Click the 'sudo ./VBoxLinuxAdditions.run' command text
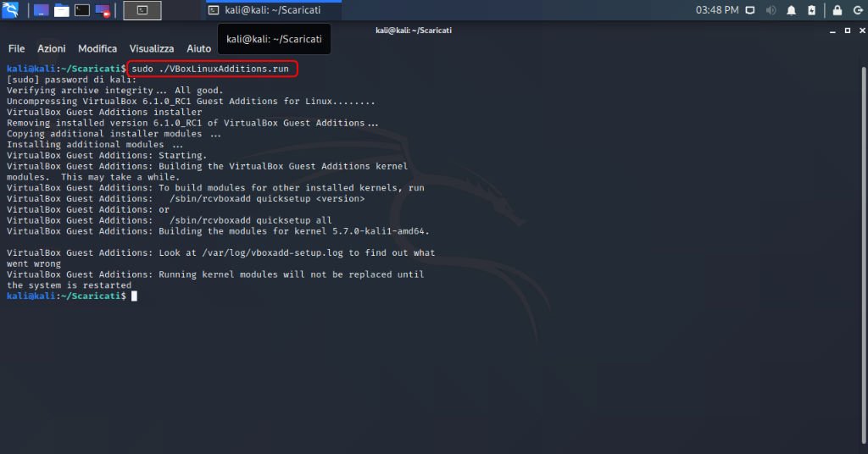Viewport: 868px width, 454px height. coord(210,69)
